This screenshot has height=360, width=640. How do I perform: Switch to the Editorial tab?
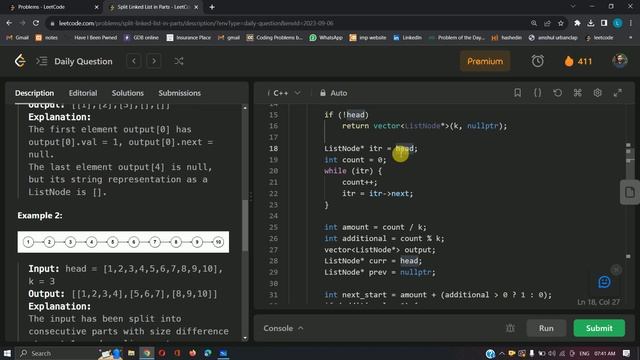83,93
